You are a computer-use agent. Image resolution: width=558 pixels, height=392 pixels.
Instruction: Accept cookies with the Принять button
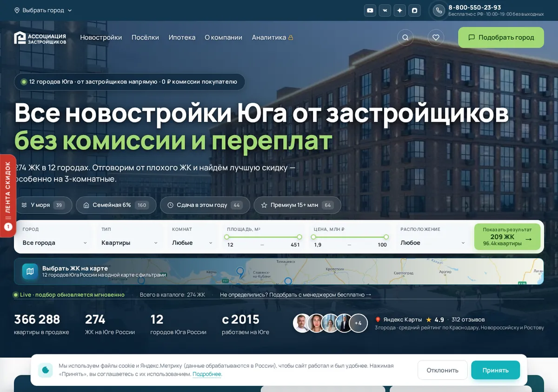[x=495, y=370]
